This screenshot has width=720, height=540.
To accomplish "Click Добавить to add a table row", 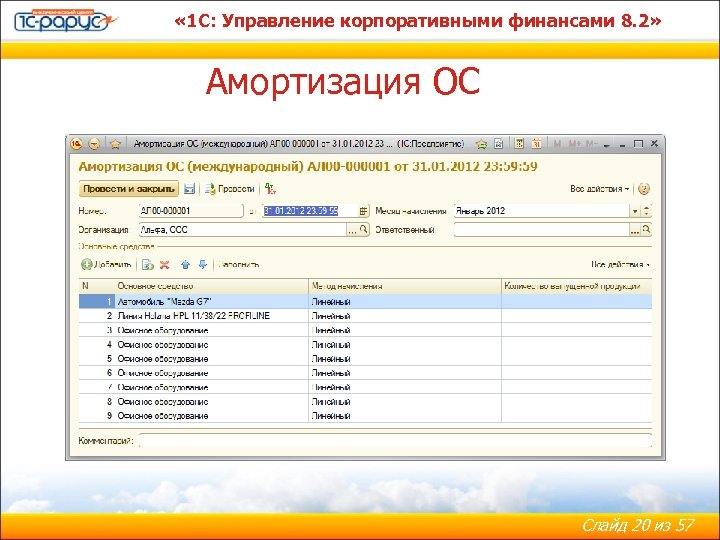I will point(106,264).
